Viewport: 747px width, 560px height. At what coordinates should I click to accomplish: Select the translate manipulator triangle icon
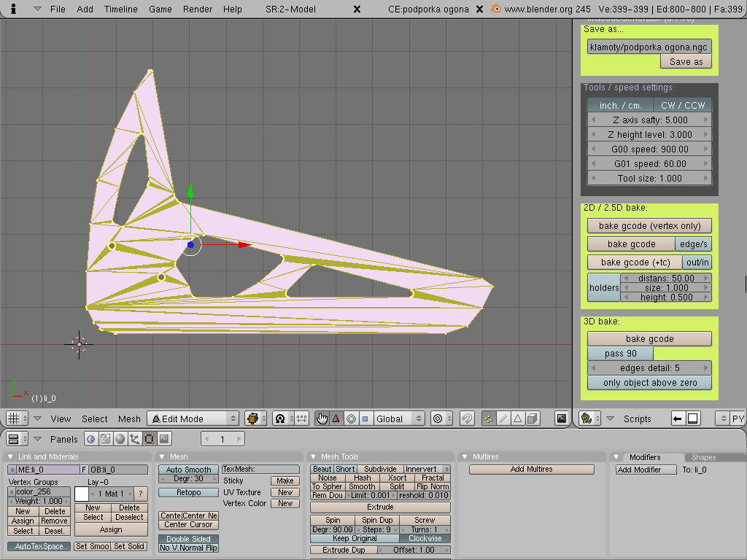[x=336, y=419]
